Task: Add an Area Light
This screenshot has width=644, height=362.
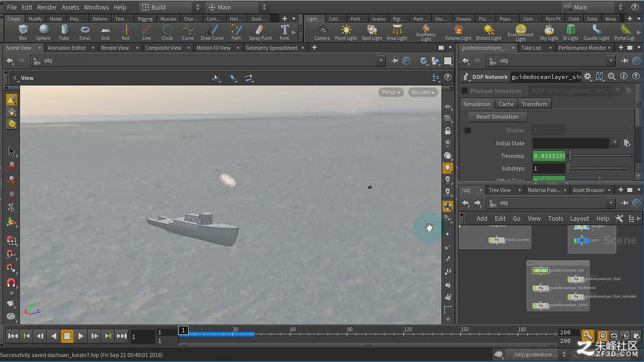Action: point(397,32)
